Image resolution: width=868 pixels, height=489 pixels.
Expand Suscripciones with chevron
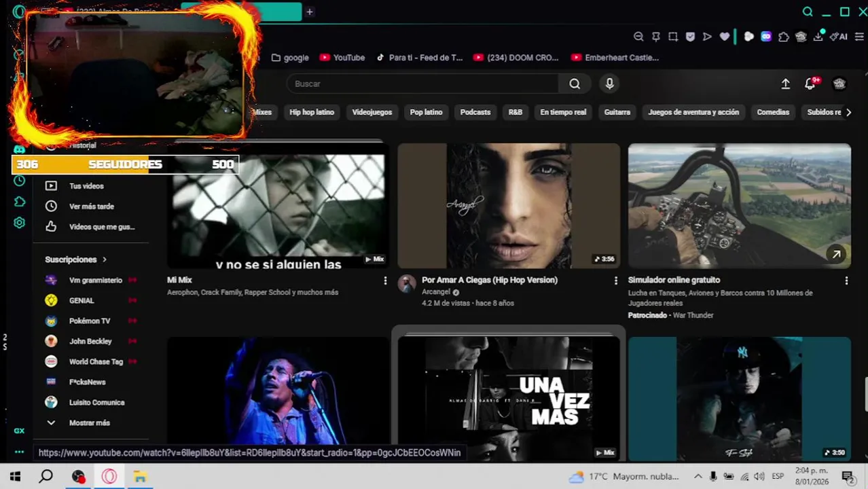pos(104,259)
